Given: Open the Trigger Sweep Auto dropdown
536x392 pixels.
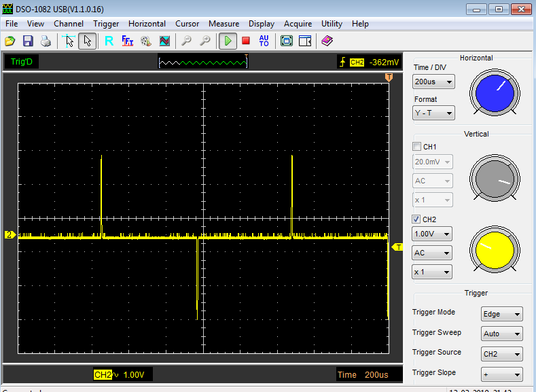Looking at the screenshot, I should 501,334.
